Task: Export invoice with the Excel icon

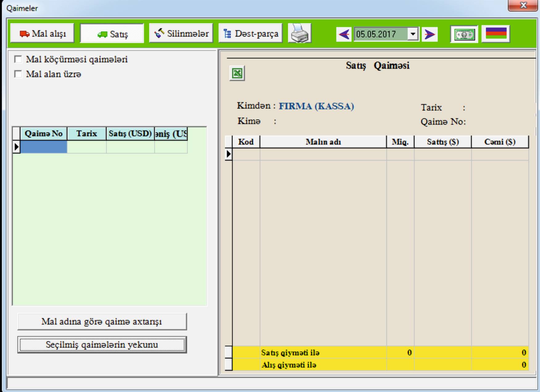Action: pos(237,73)
